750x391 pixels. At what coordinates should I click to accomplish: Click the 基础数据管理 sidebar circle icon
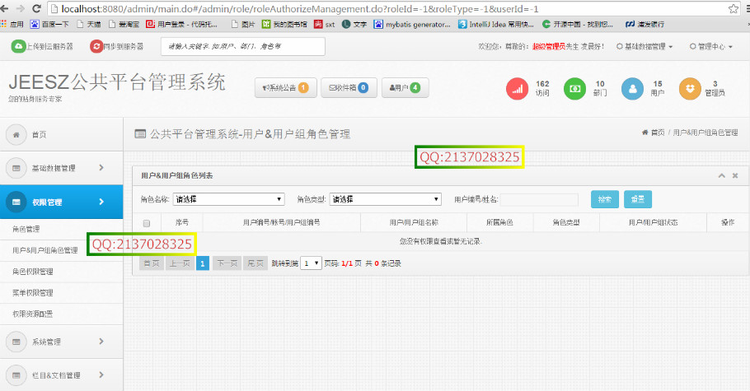[16, 168]
